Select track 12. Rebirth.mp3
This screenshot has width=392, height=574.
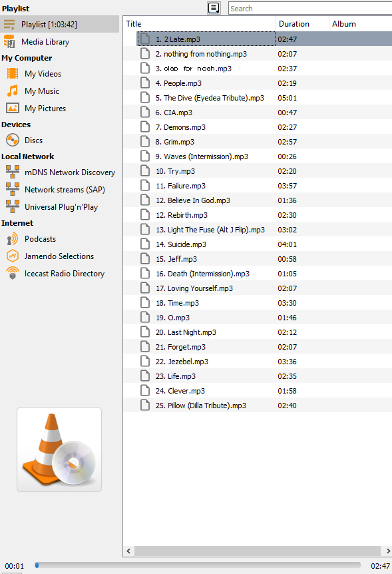pyautogui.click(x=258, y=215)
